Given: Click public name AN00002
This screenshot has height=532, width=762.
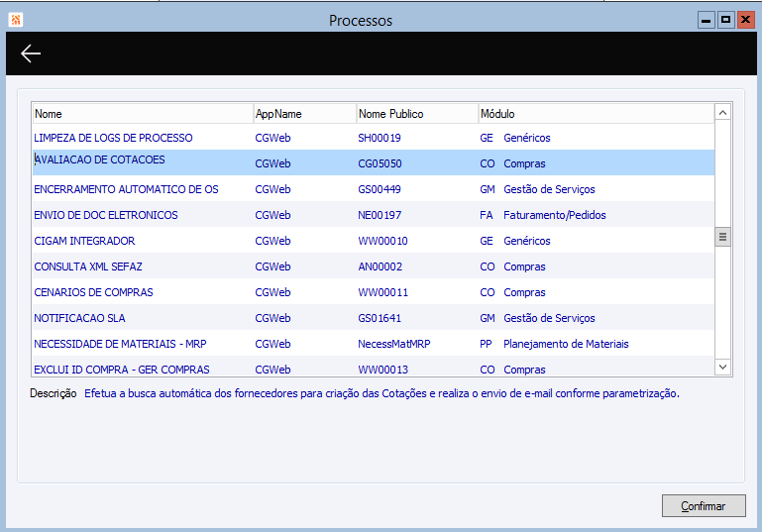Looking at the screenshot, I should click(381, 266).
